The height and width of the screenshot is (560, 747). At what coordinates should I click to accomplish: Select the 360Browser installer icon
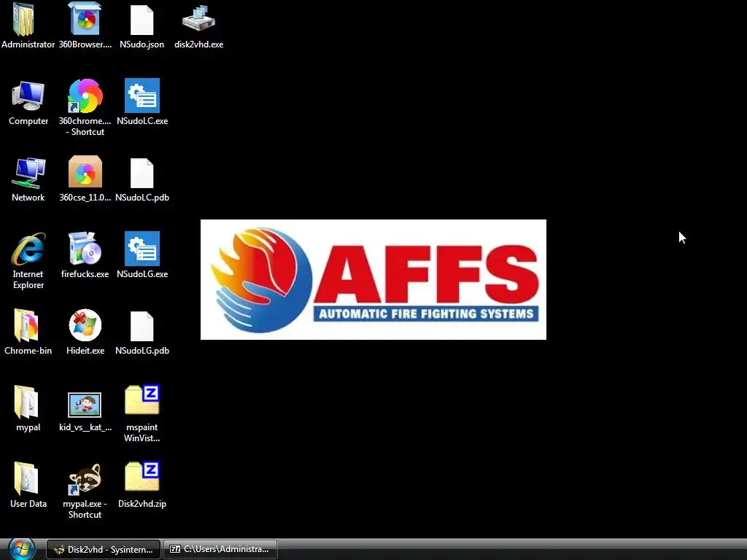pos(85,18)
